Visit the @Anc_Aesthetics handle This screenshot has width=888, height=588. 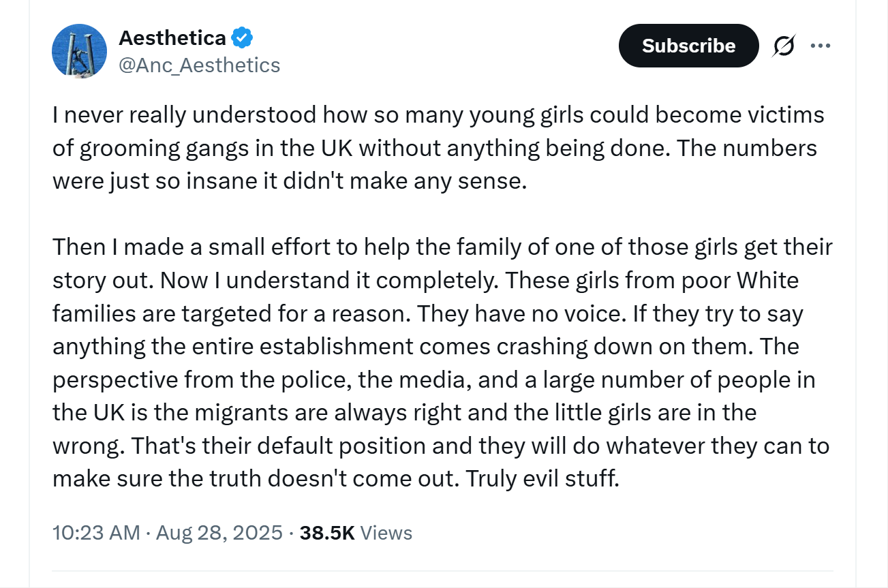click(199, 65)
